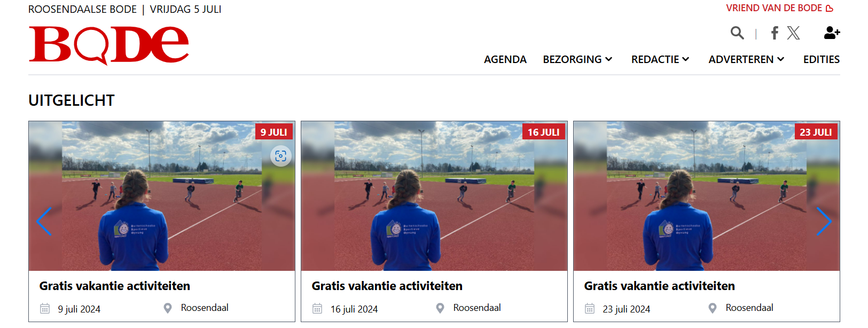Expand the REDACTIE dropdown menu
The image size is (868, 328).
(x=660, y=59)
